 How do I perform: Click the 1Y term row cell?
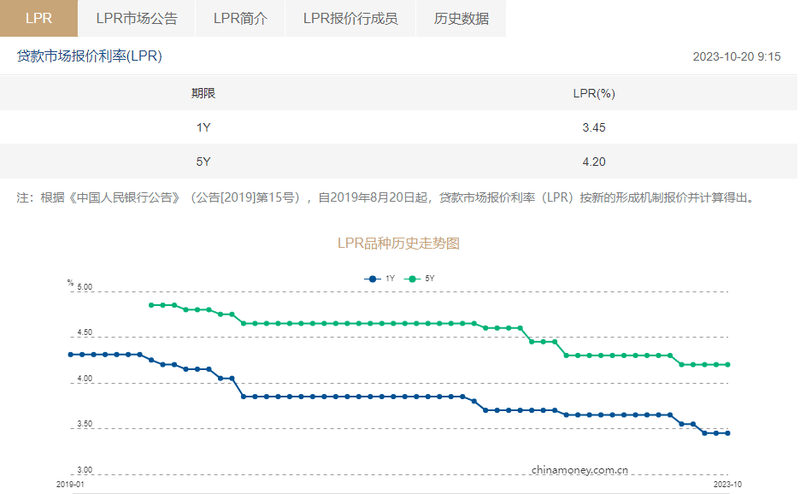(203, 128)
